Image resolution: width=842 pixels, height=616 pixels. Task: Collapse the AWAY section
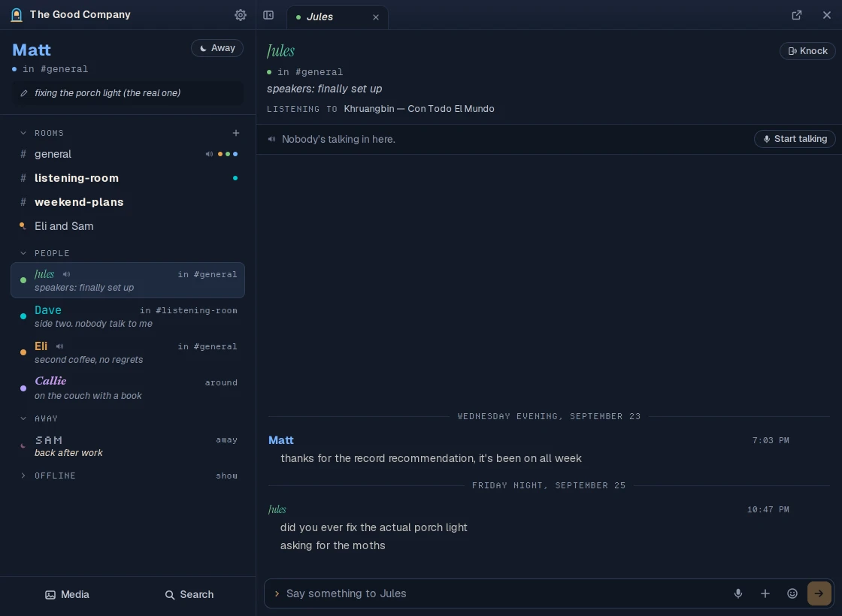point(23,418)
